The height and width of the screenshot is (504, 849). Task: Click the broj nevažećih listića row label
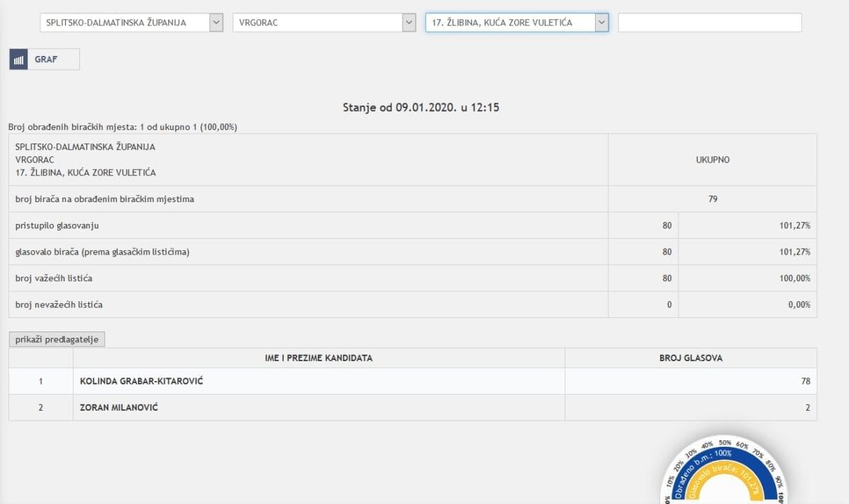[59, 305]
